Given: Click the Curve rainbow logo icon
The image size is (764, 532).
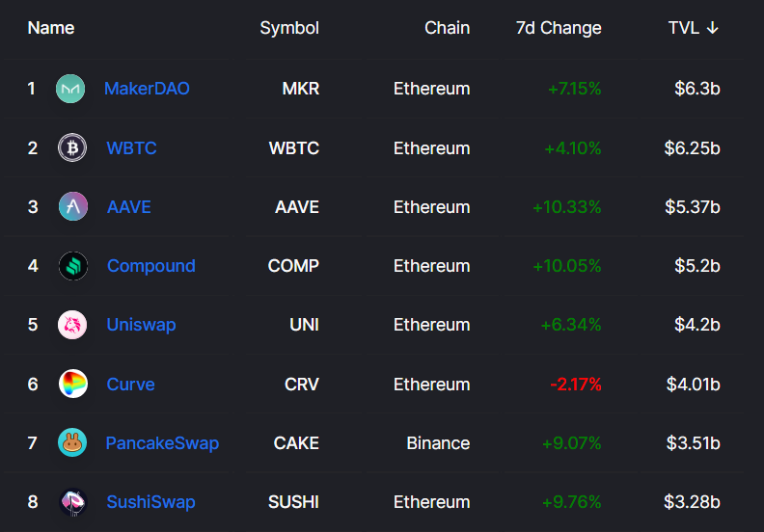Looking at the screenshot, I should [x=72, y=385].
